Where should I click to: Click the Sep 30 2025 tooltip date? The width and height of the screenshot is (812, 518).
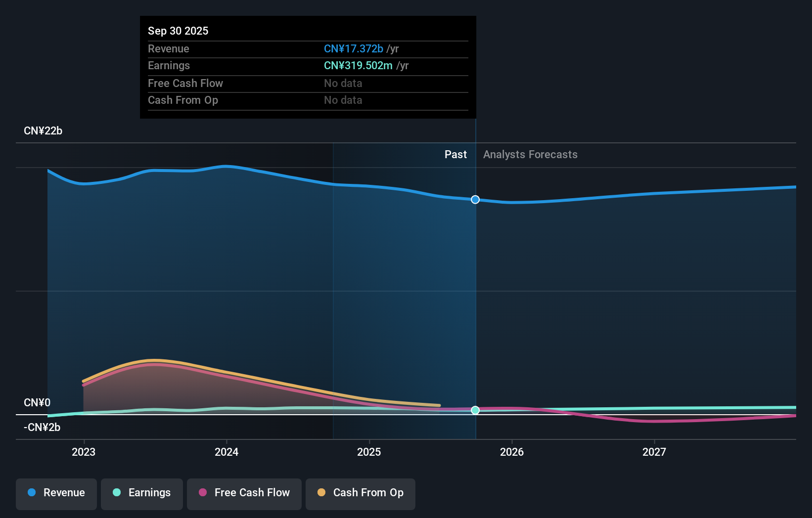(178, 31)
